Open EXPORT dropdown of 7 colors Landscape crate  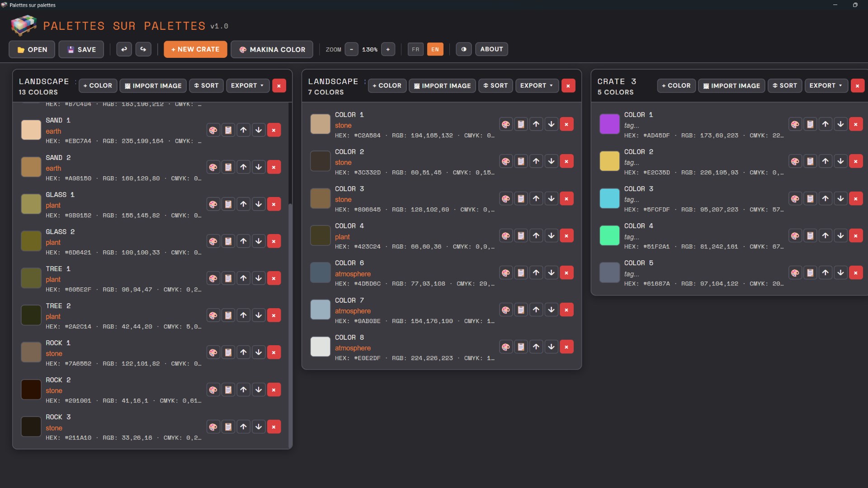tap(537, 85)
